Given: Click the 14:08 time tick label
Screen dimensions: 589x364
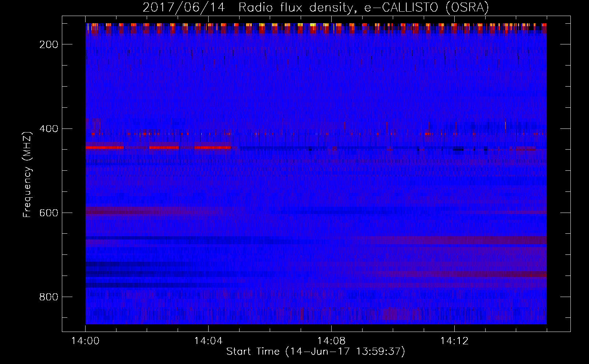Looking at the screenshot, I should 331,341.
